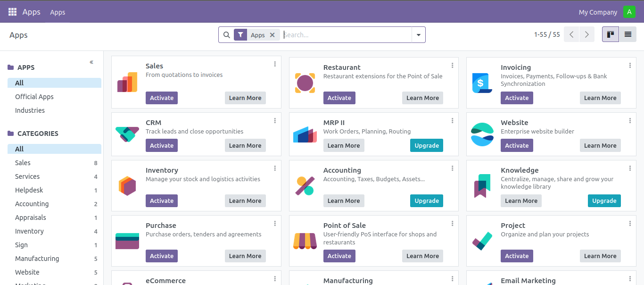
Task: Switch to Kanban view
Action: pos(611,34)
